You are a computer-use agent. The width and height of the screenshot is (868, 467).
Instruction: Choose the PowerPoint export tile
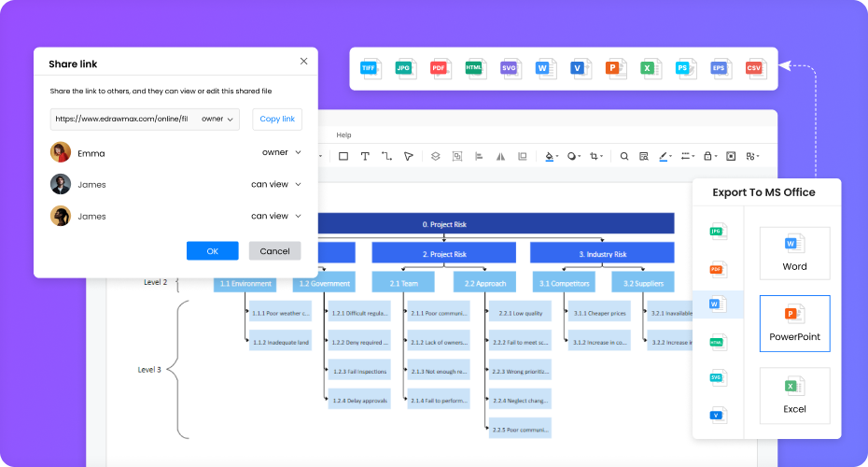click(x=794, y=323)
